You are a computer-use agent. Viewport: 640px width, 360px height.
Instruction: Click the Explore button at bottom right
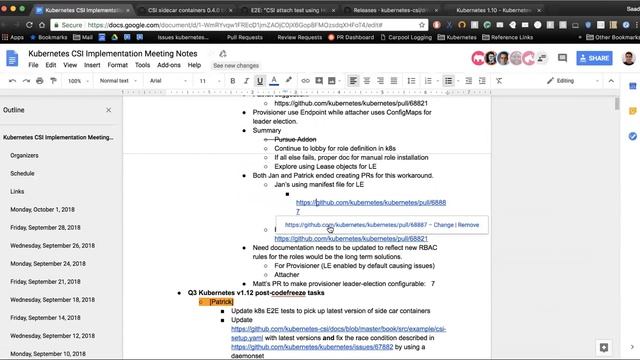(x=604, y=347)
